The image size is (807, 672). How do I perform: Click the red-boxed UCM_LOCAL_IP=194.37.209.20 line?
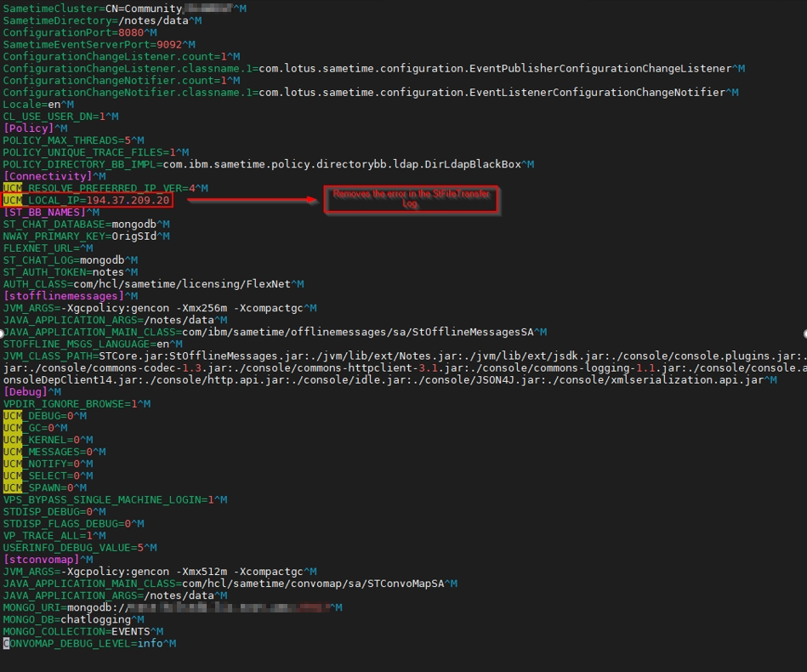pos(87,200)
